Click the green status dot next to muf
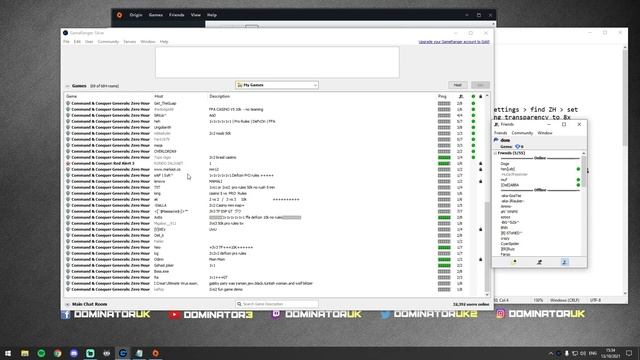640x360 pixels. pyautogui.click(x=578, y=180)
